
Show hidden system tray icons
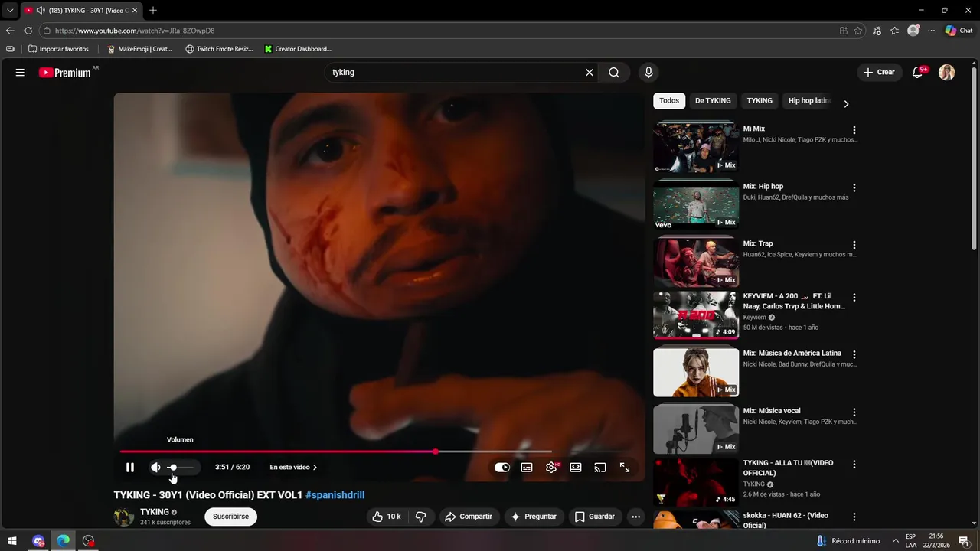click(x=895, y=541)
